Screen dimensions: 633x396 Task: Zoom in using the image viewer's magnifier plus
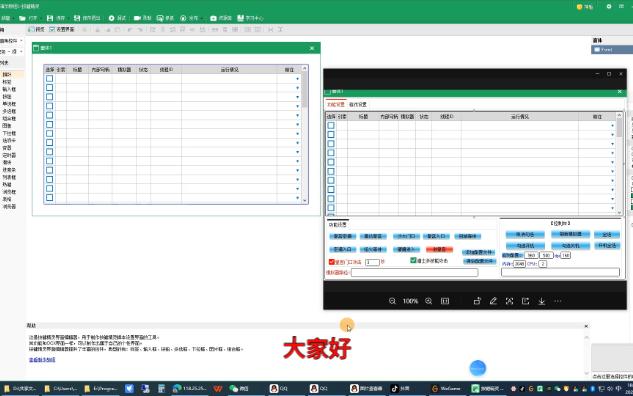point(428,301)
